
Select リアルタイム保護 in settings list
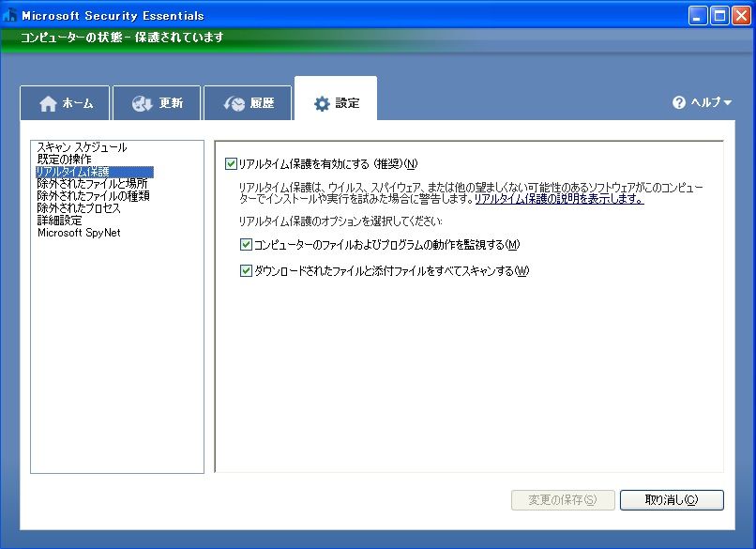coord(95,172)
